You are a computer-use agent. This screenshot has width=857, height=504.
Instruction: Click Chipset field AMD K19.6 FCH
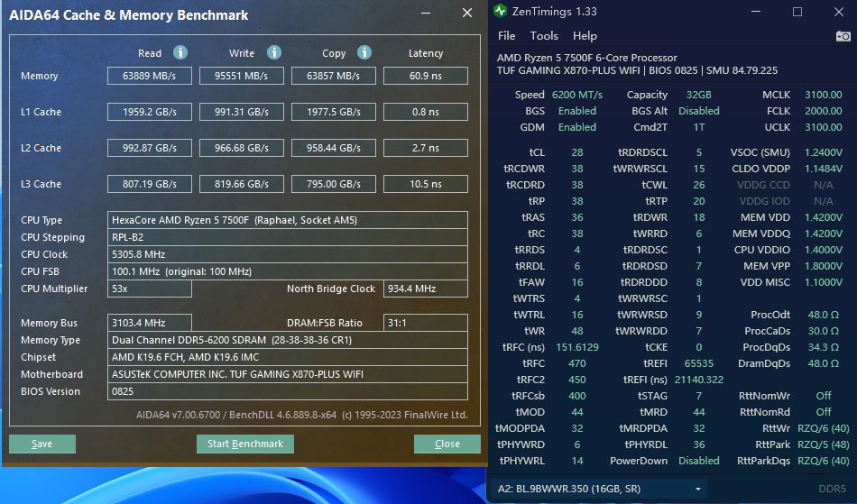288,357
